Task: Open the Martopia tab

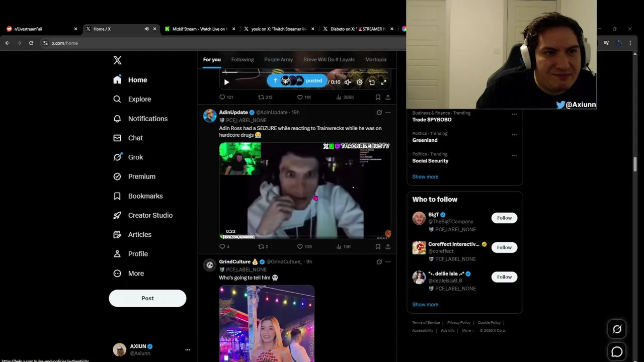Action: [376, 59]
